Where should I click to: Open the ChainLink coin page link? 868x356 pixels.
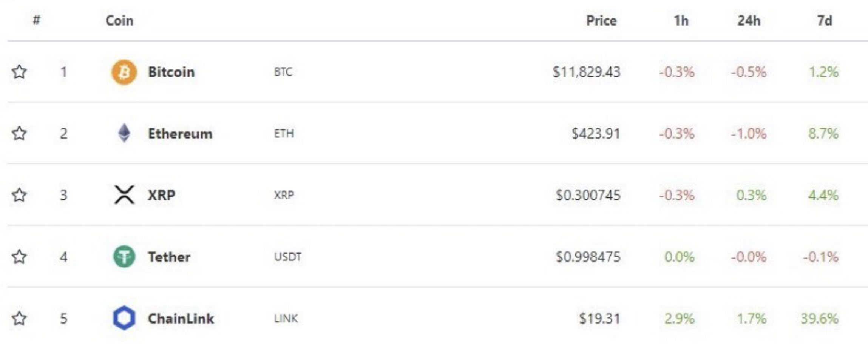pos(181,319)
